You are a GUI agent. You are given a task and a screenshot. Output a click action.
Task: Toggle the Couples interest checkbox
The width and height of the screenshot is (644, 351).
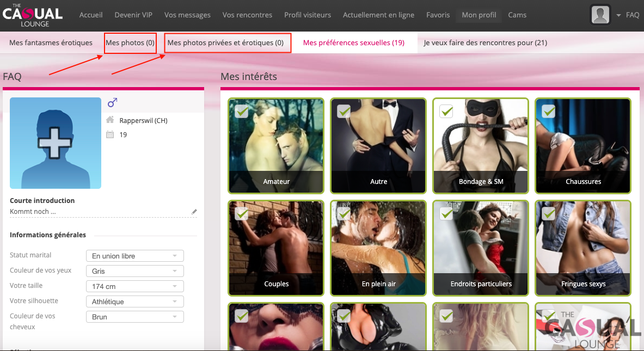(242, 213)
